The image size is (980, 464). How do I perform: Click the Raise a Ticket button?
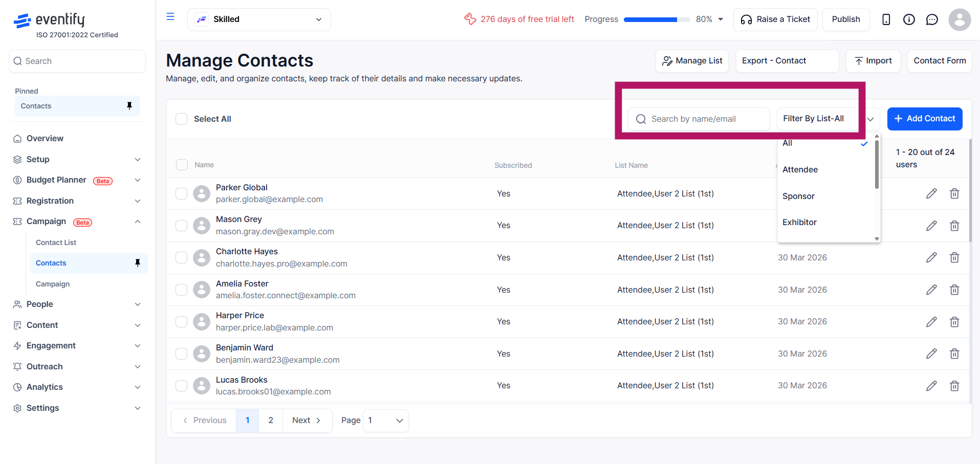coord(775,19)
